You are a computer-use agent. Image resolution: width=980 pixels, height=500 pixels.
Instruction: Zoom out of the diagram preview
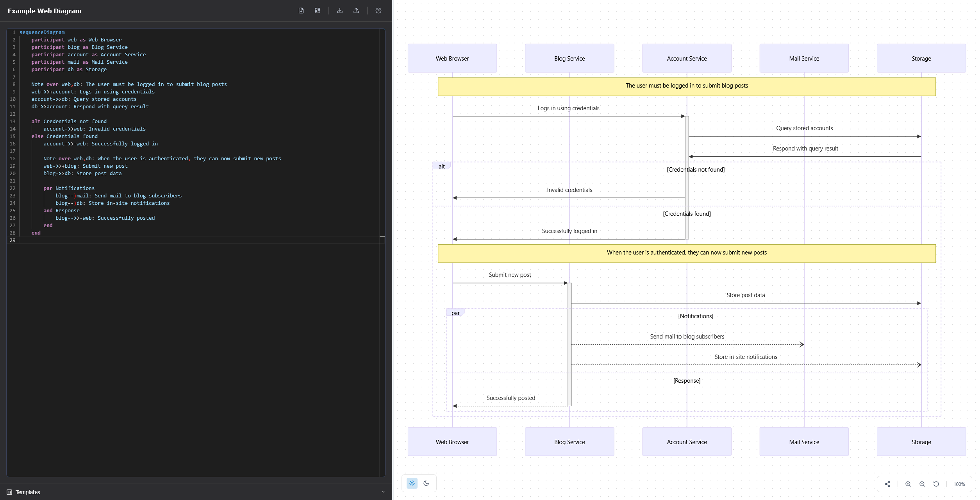[x=922, y=484]
